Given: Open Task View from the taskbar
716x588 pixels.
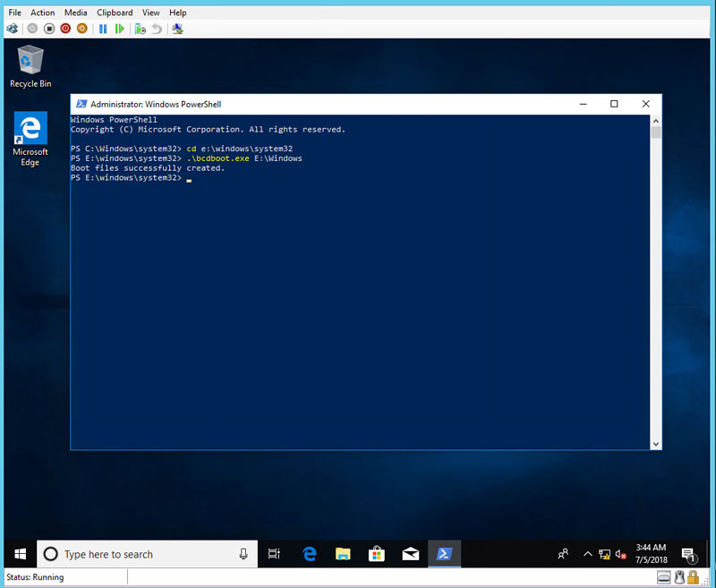Looking at the screenshot, I should click(275, 554).
